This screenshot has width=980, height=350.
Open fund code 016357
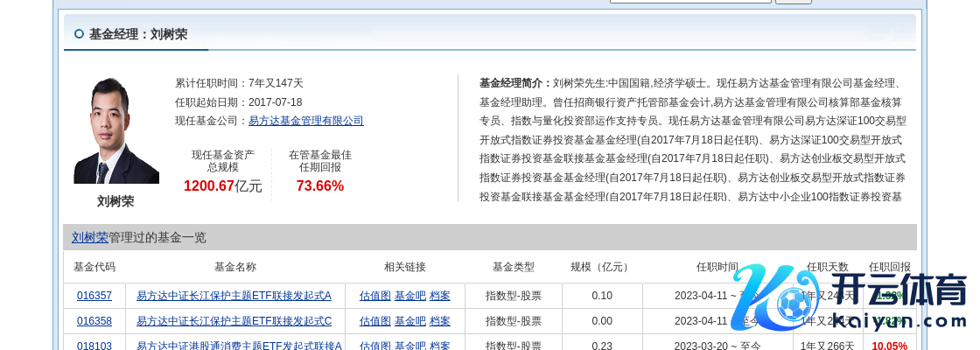click(94, 296)
